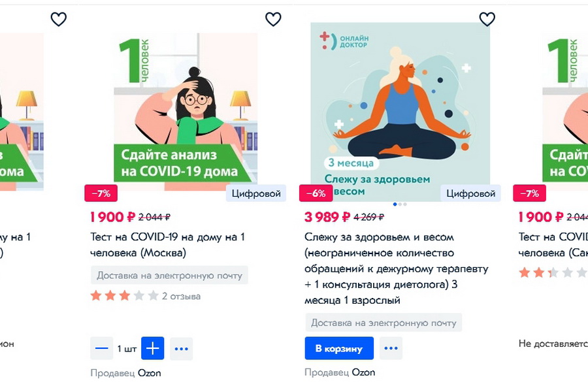The image size is (588, 392).
Task: Open the Moscow COVID-19 home test image
Action: pyautogui.click(x=186, y=112)
